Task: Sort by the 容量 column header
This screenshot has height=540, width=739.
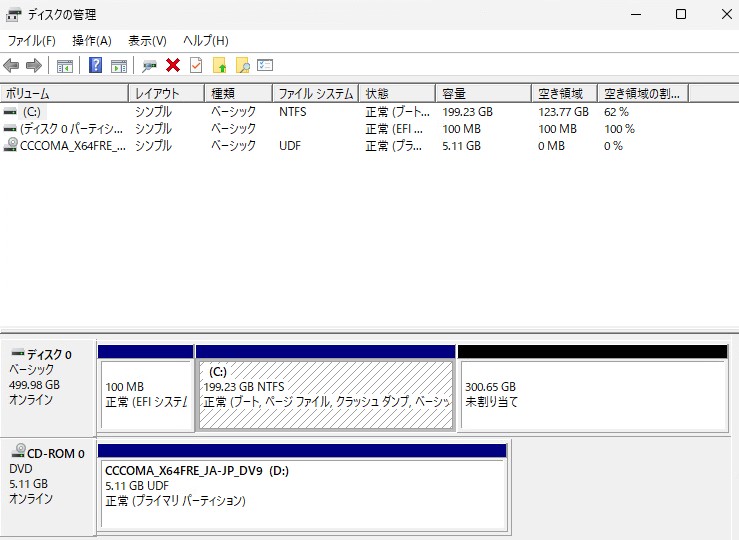Action: click(x=484, y=93)
